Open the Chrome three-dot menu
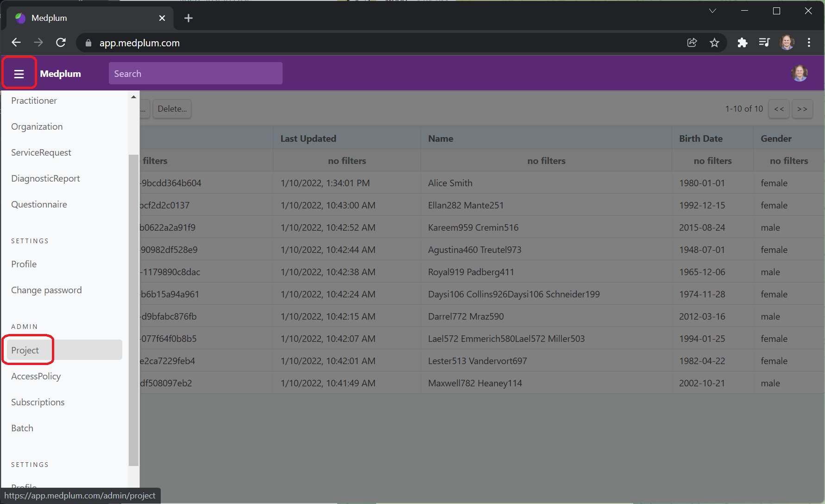The width and height of the screenshot is (825, 504). [x=809, y=42]
